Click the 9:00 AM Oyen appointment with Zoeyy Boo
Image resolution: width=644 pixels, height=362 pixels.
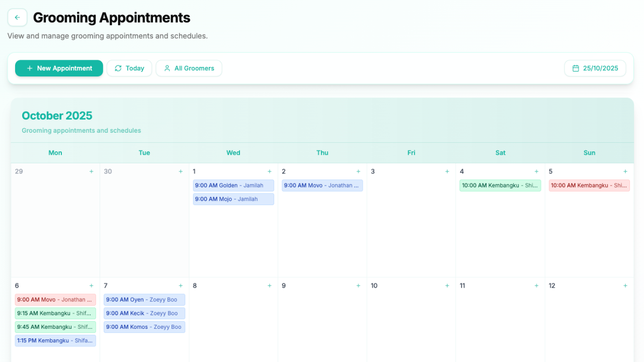point(144,299)
